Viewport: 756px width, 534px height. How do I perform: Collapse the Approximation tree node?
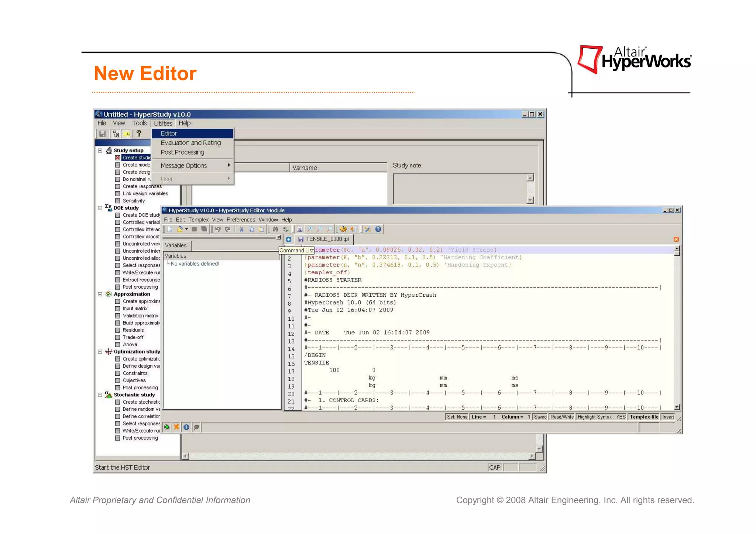[x=100, y=294]
